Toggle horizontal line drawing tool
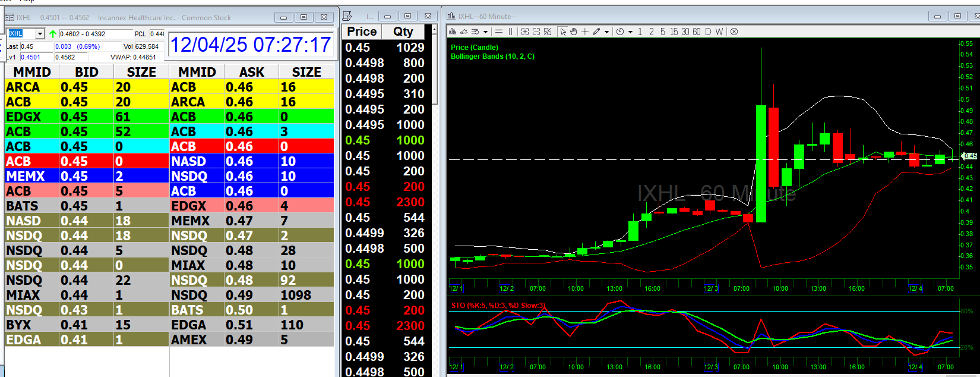 499,32
